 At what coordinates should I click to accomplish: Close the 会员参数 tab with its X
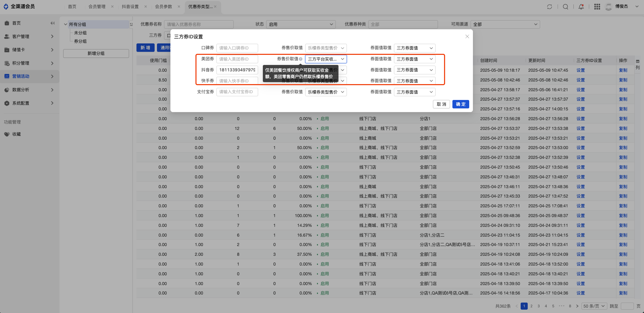click(x=179, y=7)
